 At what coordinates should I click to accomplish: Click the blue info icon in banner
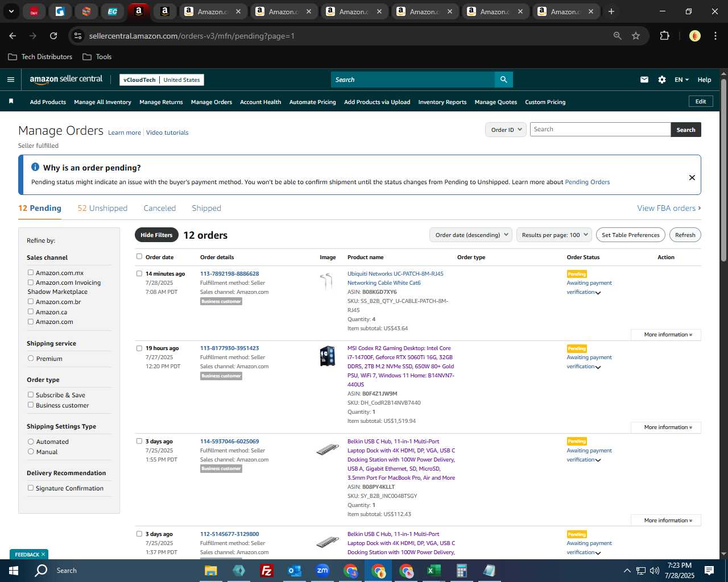pyautogui.click(x=35, y=167)
